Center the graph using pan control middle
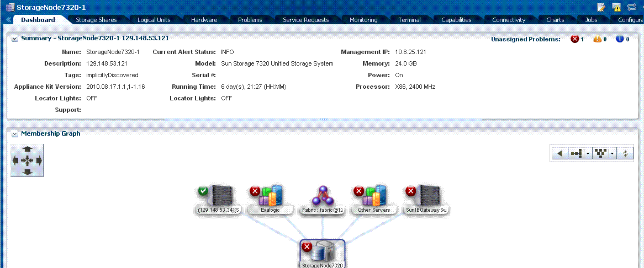644x268 pixels. 27,160
